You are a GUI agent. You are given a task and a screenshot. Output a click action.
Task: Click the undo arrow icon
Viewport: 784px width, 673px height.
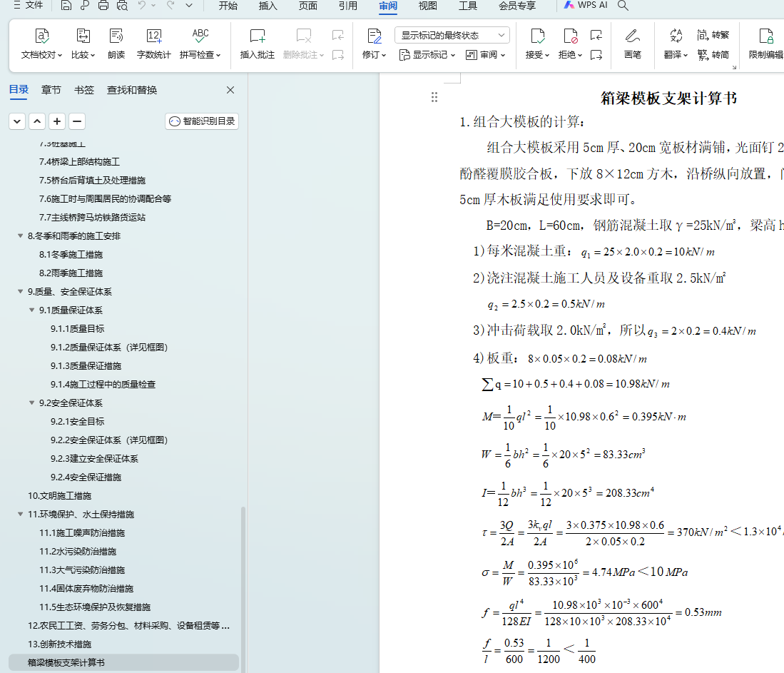[142, 6]
